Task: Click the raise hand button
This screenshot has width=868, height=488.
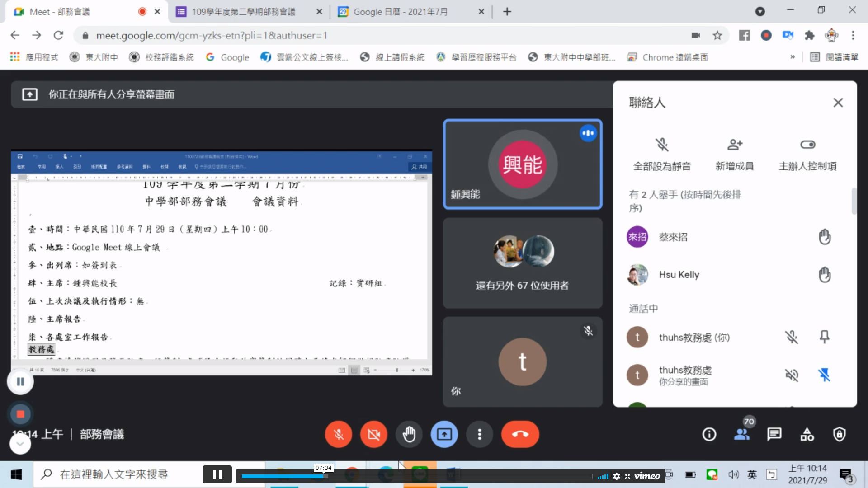Action: coord(409,435)
